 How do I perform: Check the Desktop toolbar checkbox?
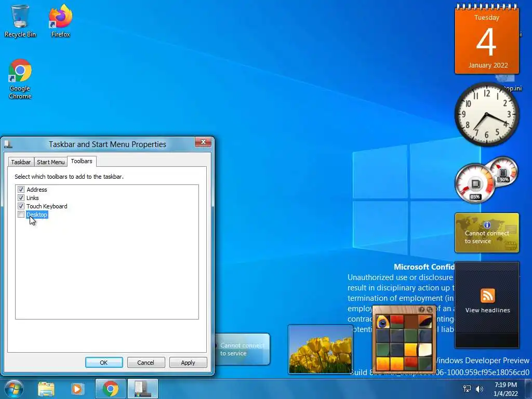pyautogui.click(x=21, y=215)
